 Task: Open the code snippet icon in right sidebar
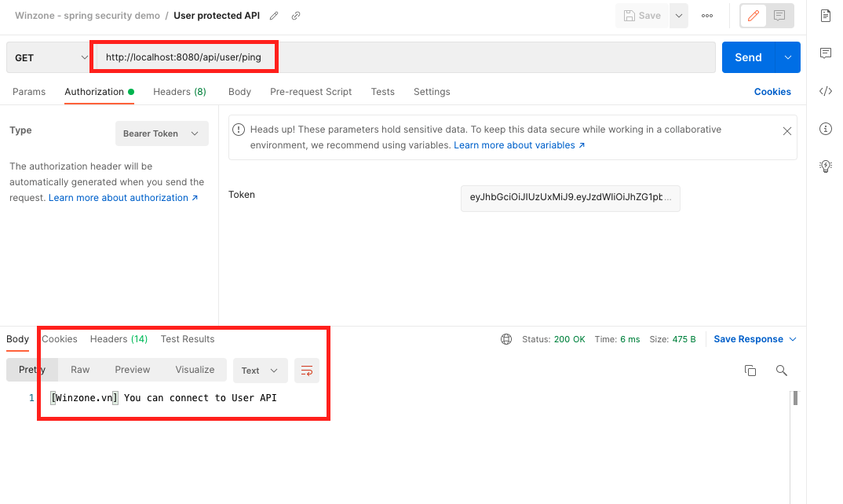[x=826, y=91]
